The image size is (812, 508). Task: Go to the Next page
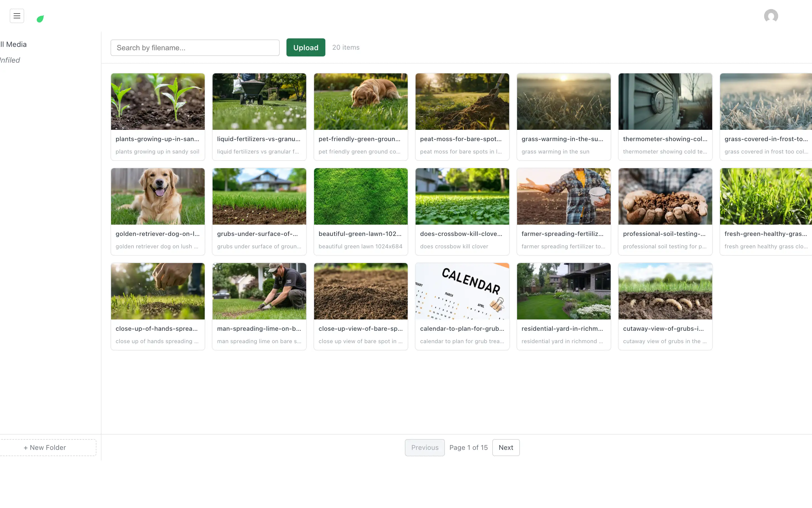506,448
